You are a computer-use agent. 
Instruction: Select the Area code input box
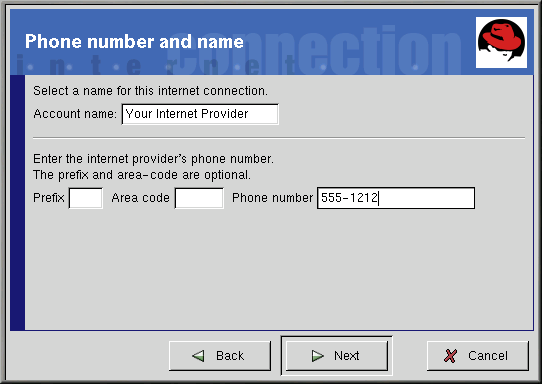[x=199, y=198]
